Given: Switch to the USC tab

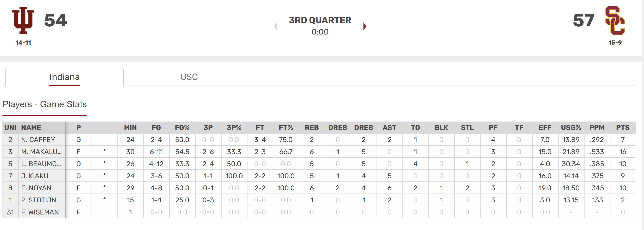Looking at the screenshot, I should (x=189, y=77).
